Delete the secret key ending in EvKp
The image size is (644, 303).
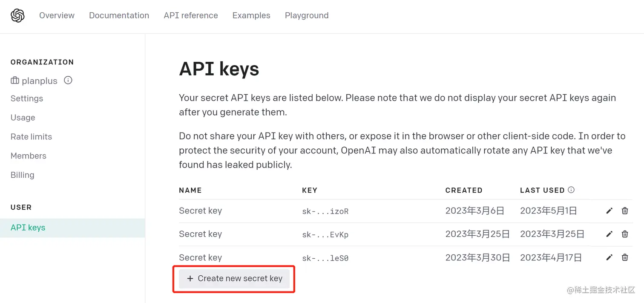point(625,234)
